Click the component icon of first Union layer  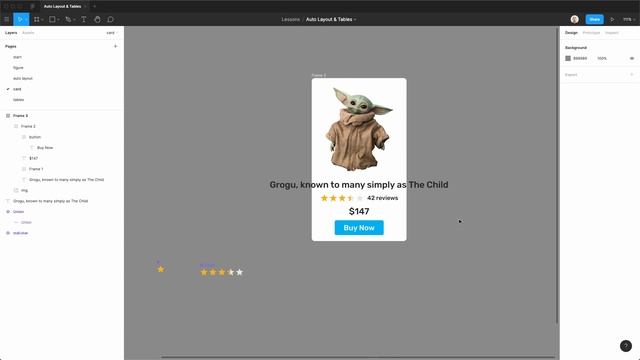[x=8, y=211]
